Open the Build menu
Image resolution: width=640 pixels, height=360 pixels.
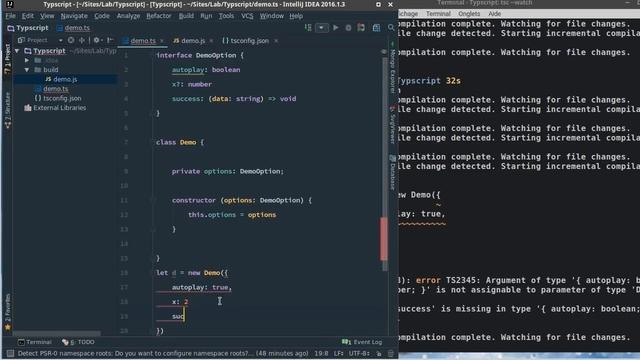tap(186, 16)
